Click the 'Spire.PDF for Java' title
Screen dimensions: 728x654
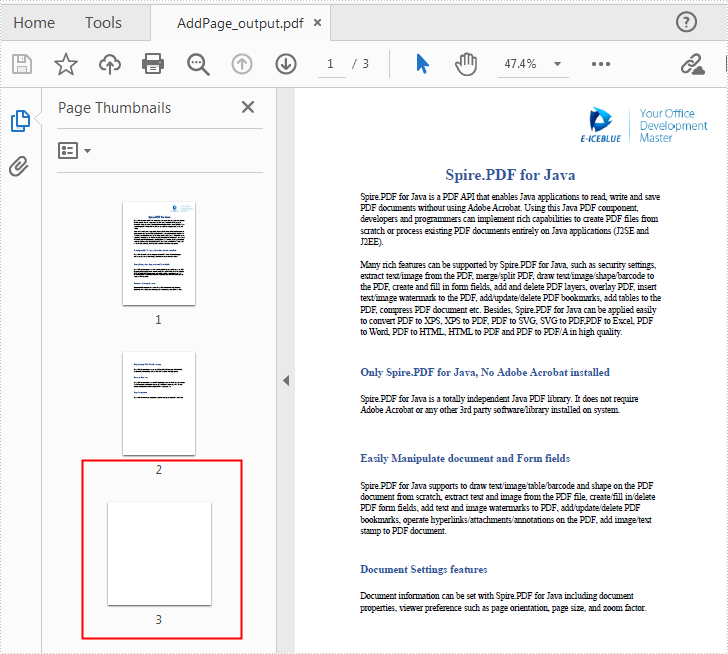pyautogui.click(x=510, y=175)
